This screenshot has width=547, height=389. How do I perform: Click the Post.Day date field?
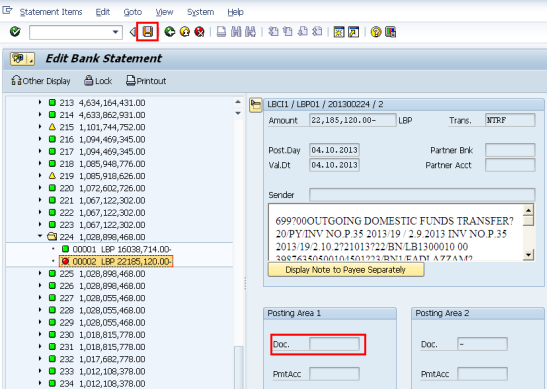[334, 150]
